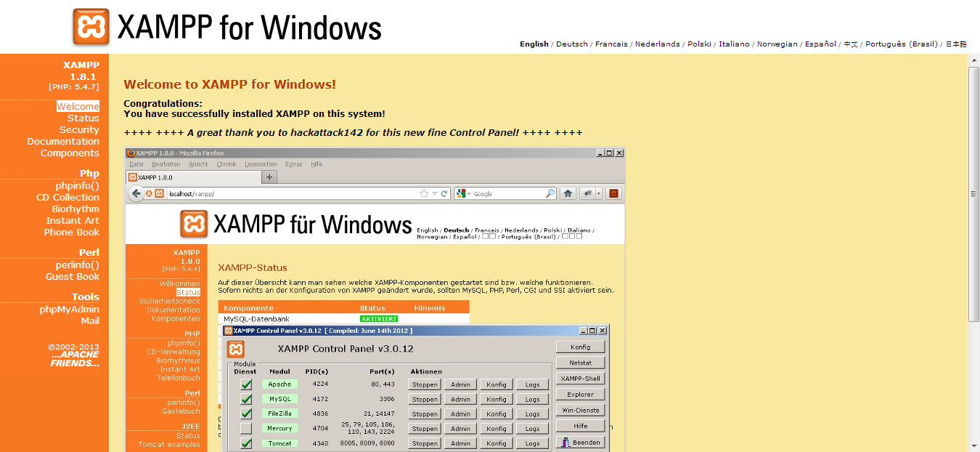
Task: Click the reload icon in embedded address bar
Action: [444, 194]
